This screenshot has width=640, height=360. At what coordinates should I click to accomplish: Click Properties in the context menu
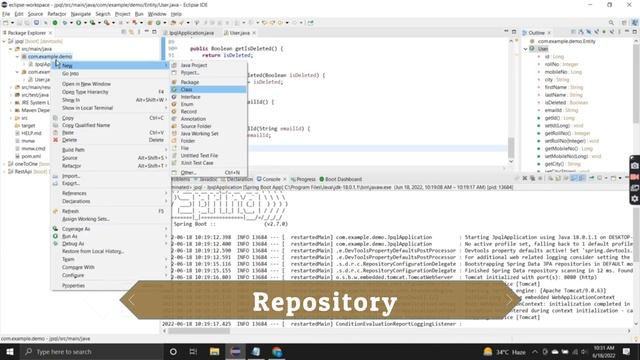point(110,286)
